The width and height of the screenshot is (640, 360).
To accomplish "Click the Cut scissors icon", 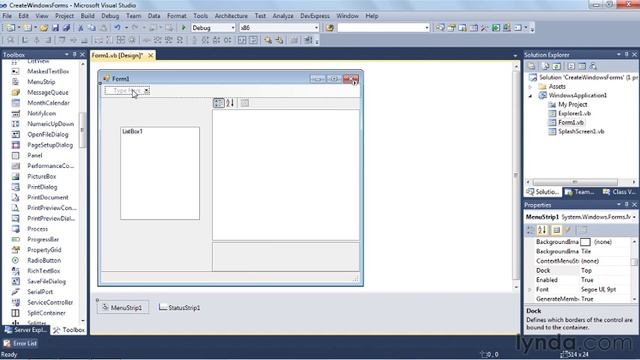I will pyautogui.click(x=81, y=28).
